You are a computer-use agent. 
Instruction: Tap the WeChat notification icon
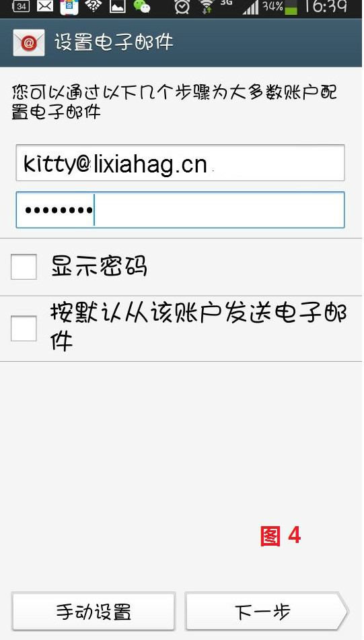point(142,7)
